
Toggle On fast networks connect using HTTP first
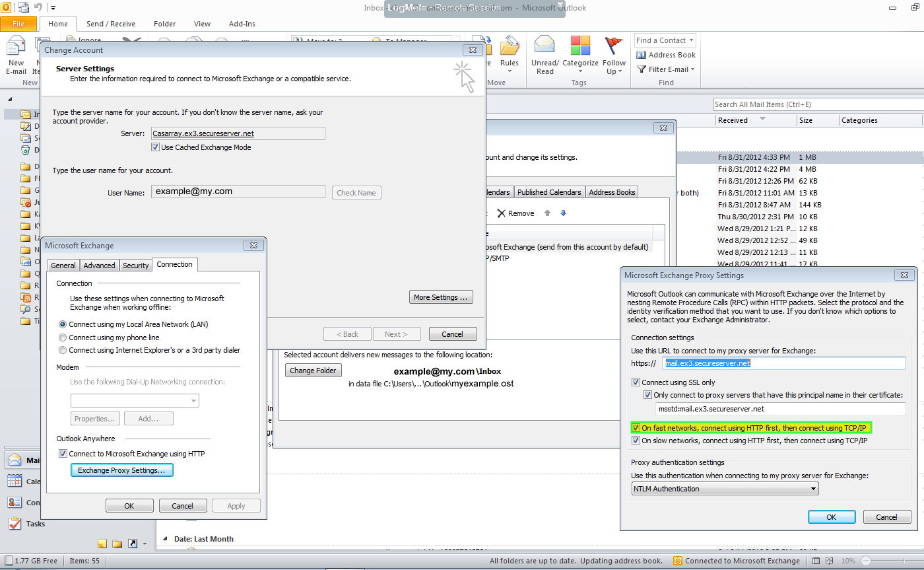click(x=636, y=428)
